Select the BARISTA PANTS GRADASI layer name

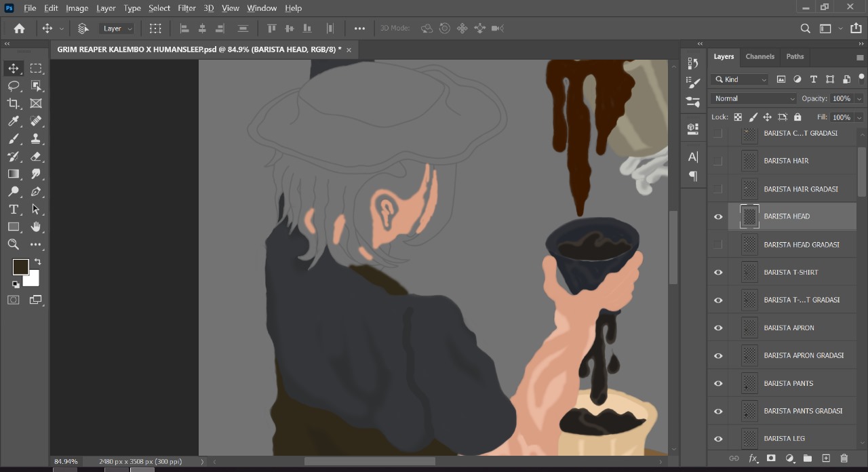pos(803,411)
